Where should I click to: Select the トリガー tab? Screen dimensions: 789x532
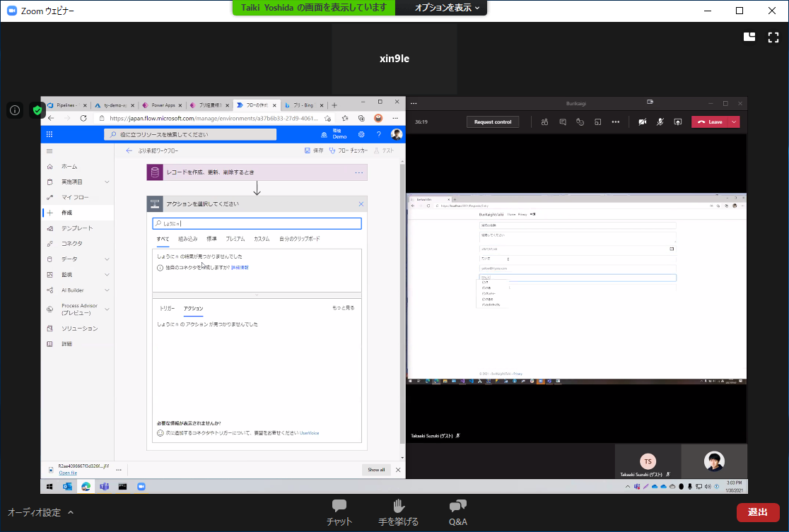(x=167, y=308)
